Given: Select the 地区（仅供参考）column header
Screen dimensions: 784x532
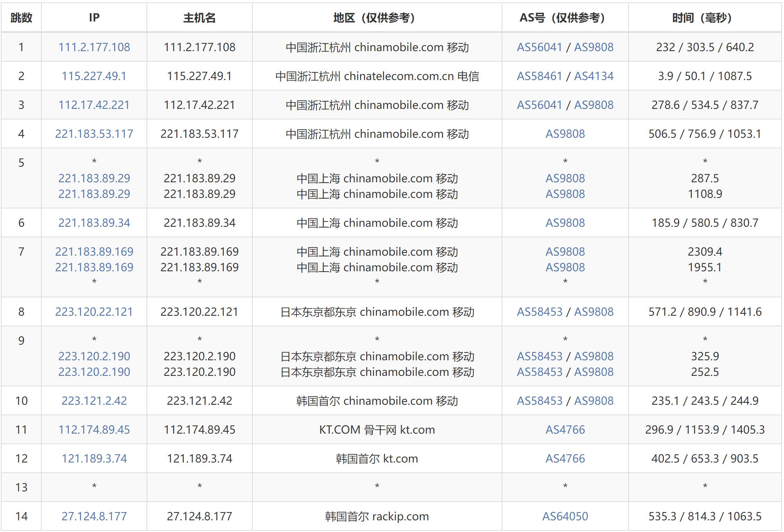Looking at the screenshot, I should pos(377,18).
